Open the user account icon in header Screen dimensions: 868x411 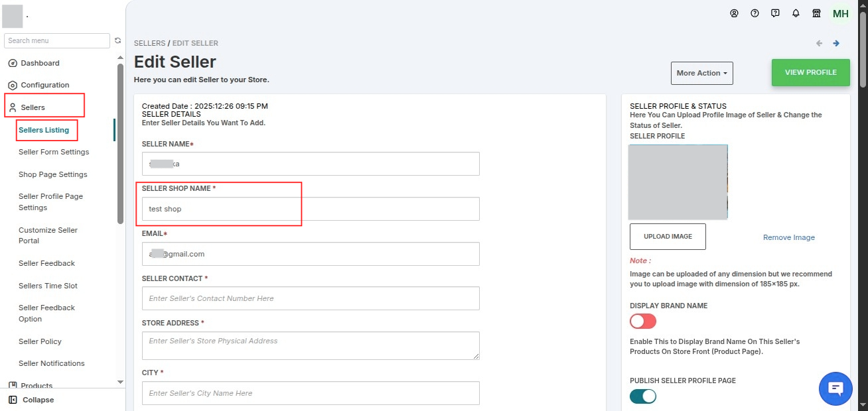pyautogui.click(x=734, y=13)
